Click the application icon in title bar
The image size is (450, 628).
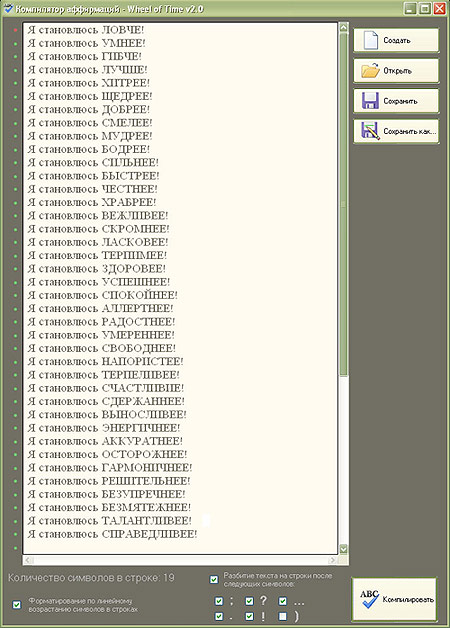(x=8, y=8)
